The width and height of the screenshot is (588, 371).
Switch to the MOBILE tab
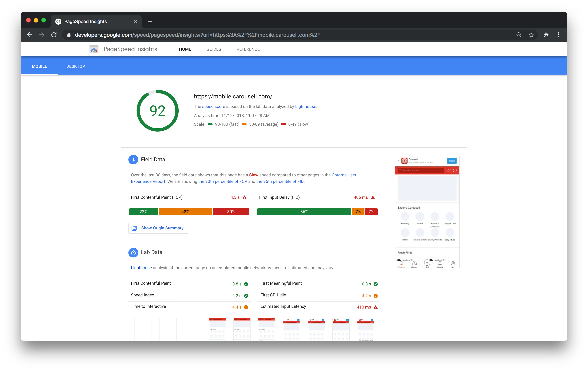[x=39, y=66]
